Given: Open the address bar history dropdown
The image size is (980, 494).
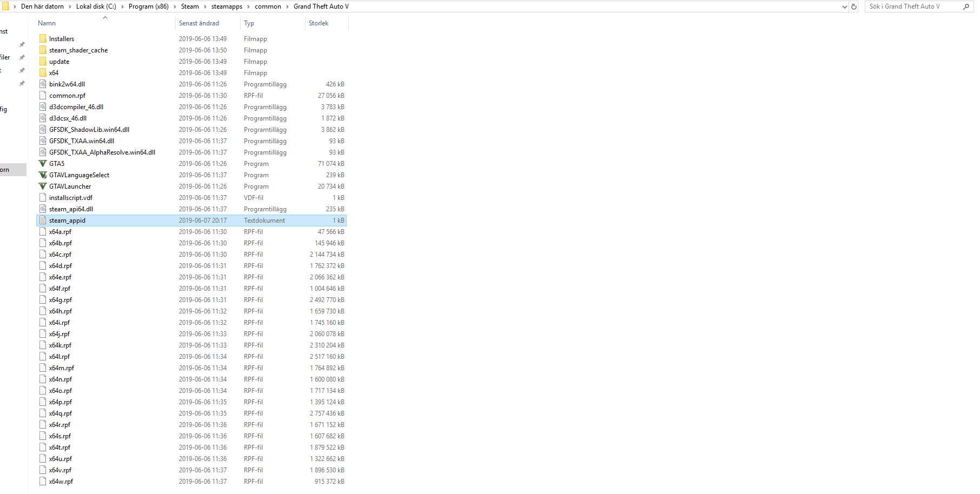Looking at the screenshot, I should tap(845, 6).
